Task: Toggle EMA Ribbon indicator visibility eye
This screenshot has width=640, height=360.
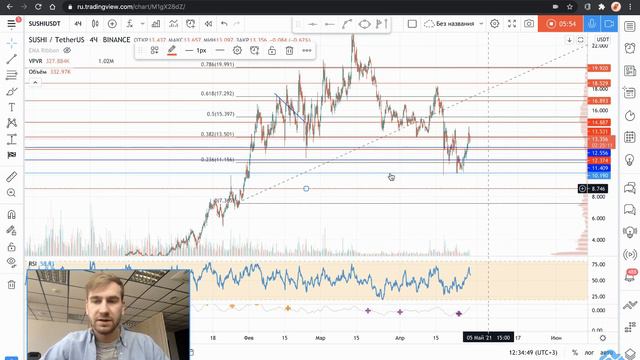Action: pyautogui.click(x=67, y=50)
